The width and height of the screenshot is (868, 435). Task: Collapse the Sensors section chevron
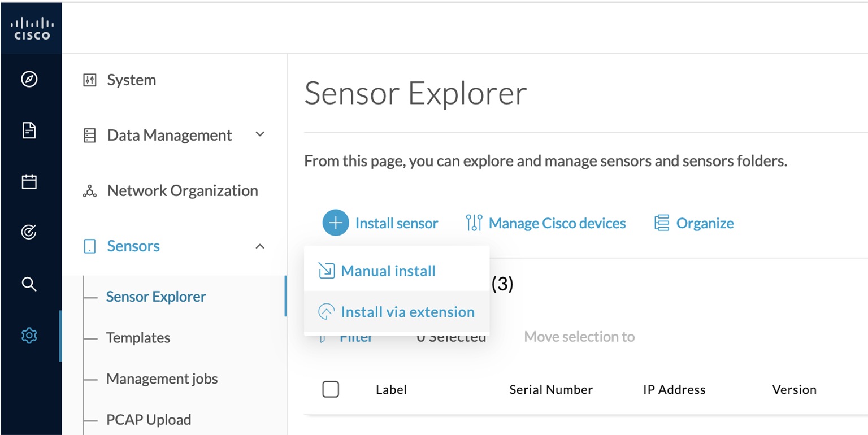pyautogui.click(x=259, y=246)
